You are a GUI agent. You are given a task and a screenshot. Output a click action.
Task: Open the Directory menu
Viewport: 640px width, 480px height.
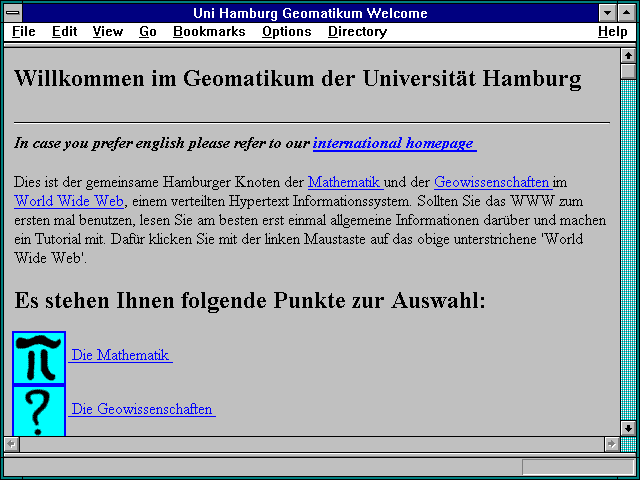pos(358,31)
